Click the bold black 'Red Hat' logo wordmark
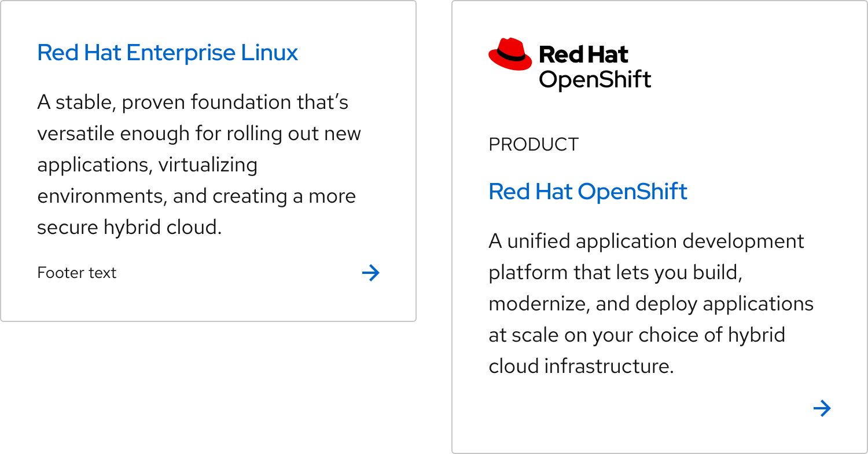868x454 pixels. pos(583,55)
